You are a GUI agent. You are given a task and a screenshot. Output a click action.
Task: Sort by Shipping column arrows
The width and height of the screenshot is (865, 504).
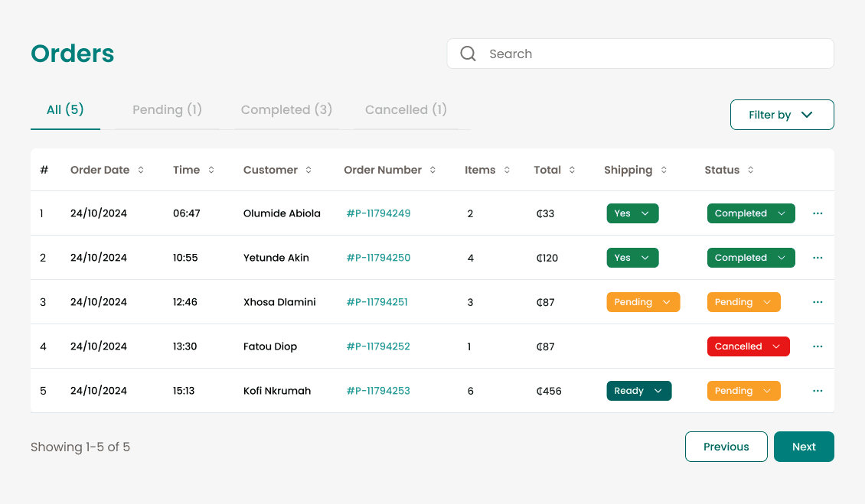[664, 170]
